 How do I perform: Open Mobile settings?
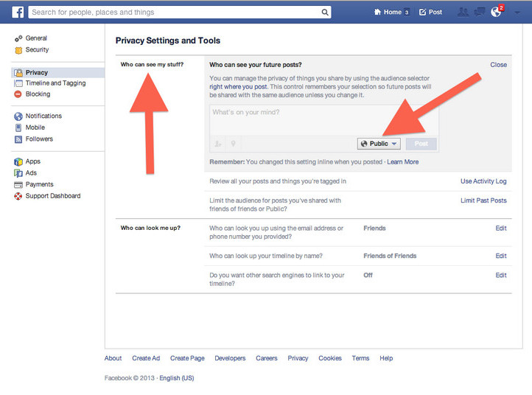[x=35, y=127]
